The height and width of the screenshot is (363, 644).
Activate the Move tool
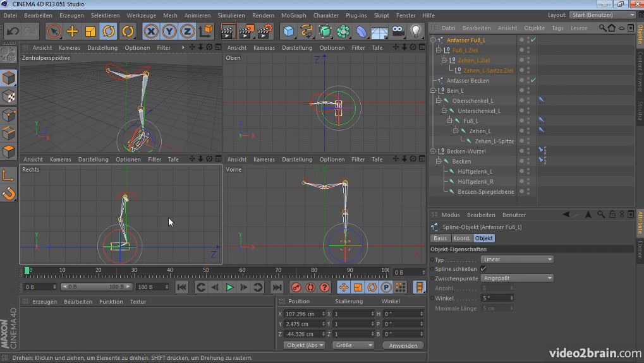tap(72, 31)
